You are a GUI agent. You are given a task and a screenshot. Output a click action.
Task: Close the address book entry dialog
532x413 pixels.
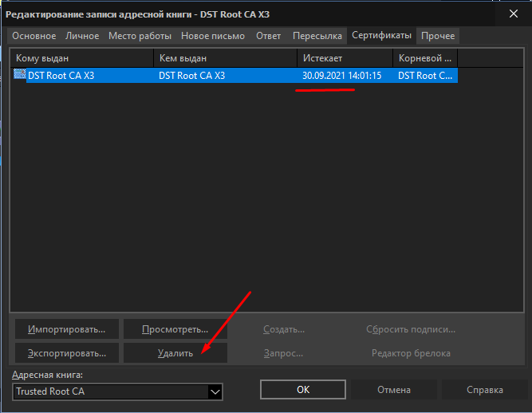pos(514,14)
